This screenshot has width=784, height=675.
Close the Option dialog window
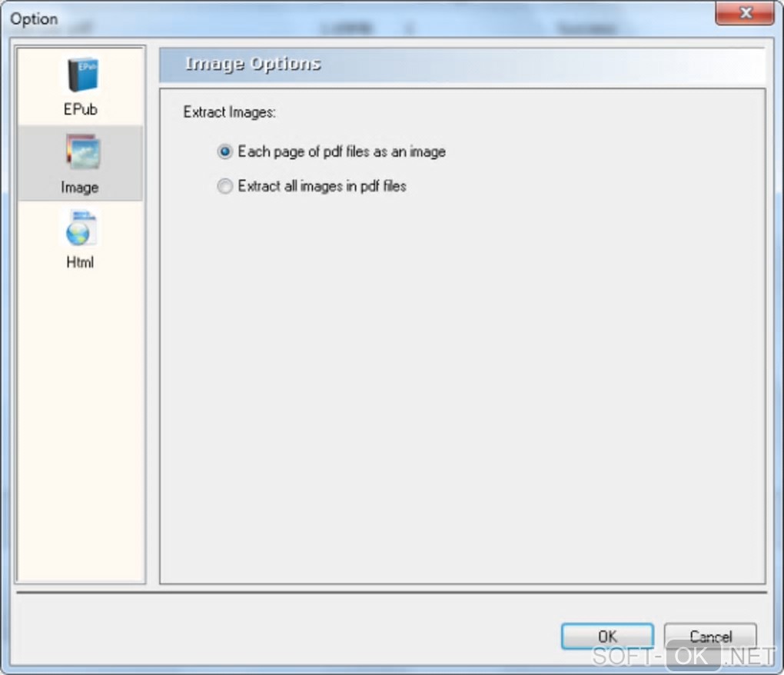[745, 12]
